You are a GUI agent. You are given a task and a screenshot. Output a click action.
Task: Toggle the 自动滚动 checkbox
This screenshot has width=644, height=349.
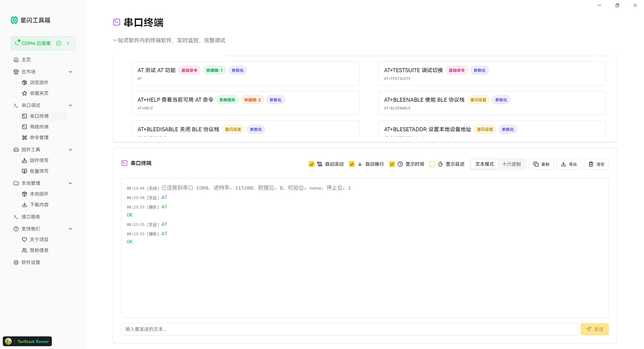[x=312, y=164]
